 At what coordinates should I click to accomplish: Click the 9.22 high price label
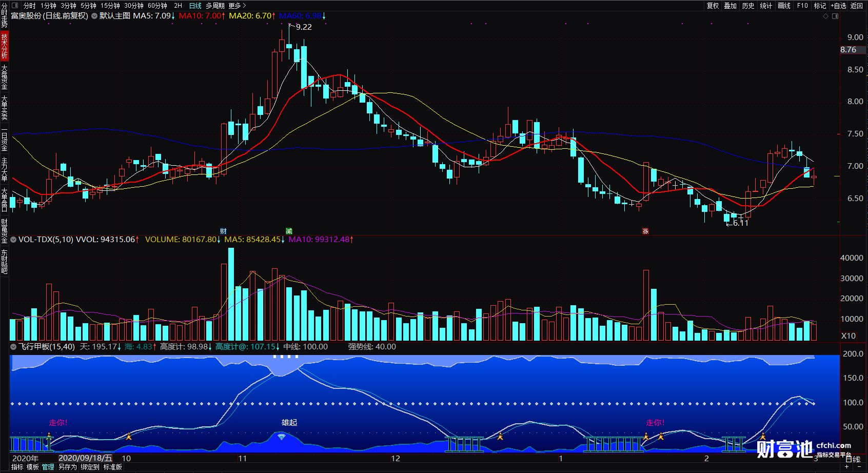[304, 27]
